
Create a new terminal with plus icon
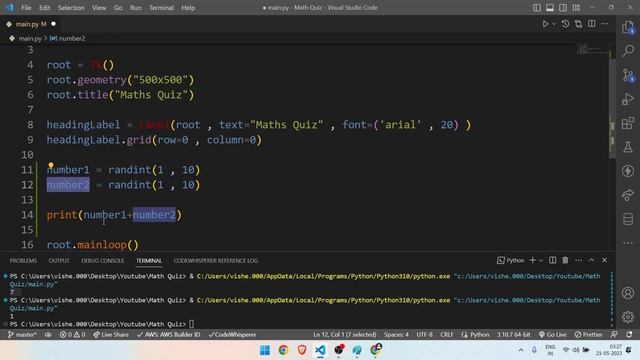pos(532,260)
